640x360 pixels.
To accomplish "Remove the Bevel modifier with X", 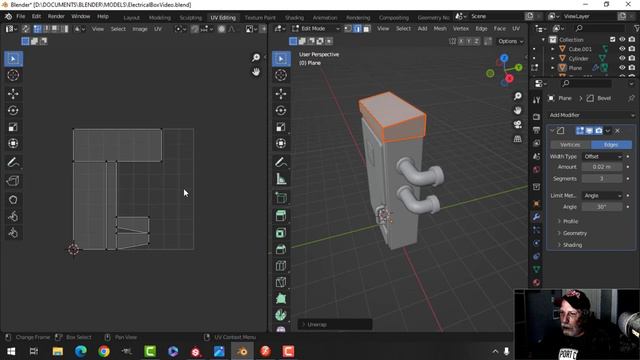I will [x=618, y=131].
